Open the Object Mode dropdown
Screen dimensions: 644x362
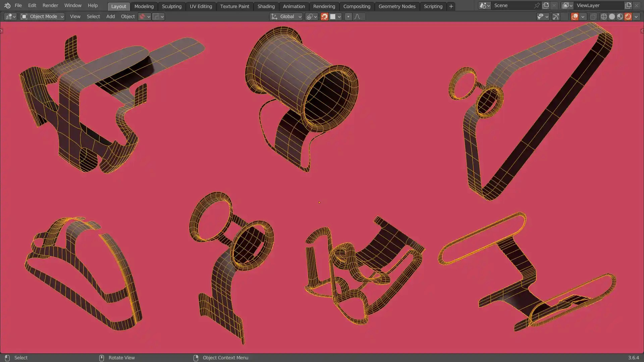(42, 16)
